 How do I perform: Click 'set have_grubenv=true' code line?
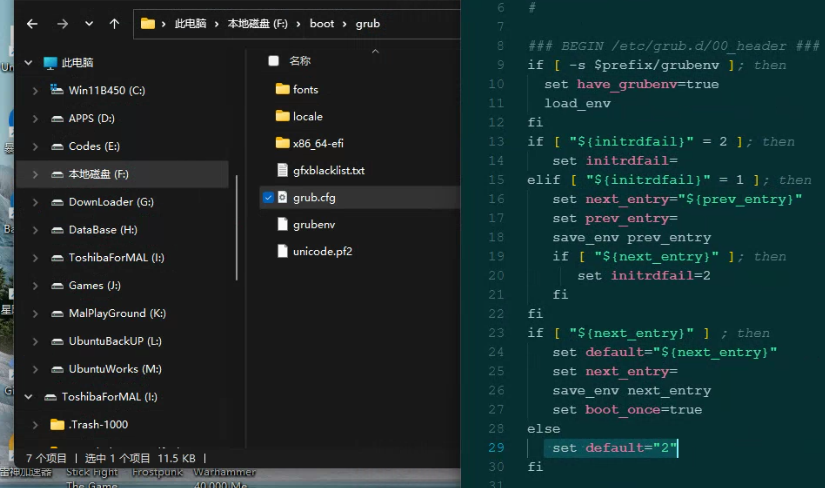(631, 84)
